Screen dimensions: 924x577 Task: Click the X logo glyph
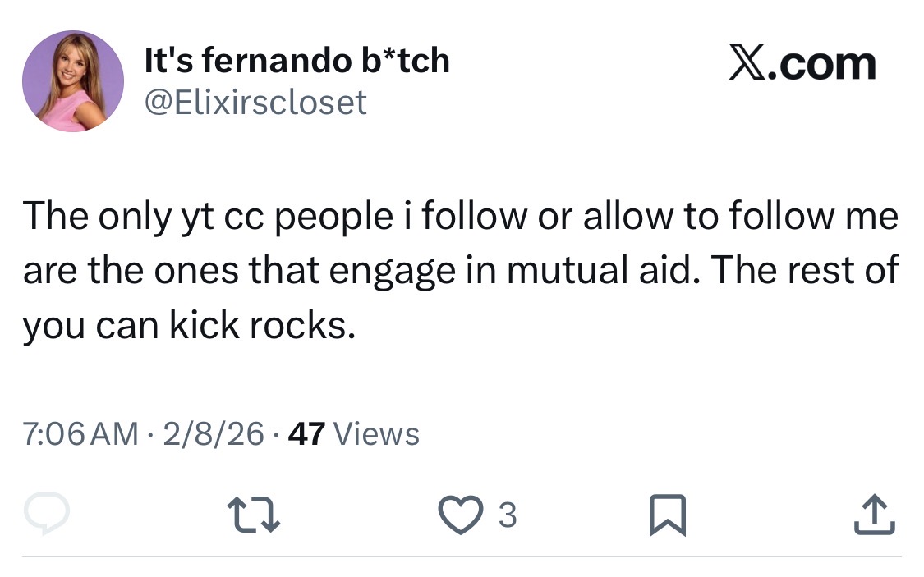point(747,62)
